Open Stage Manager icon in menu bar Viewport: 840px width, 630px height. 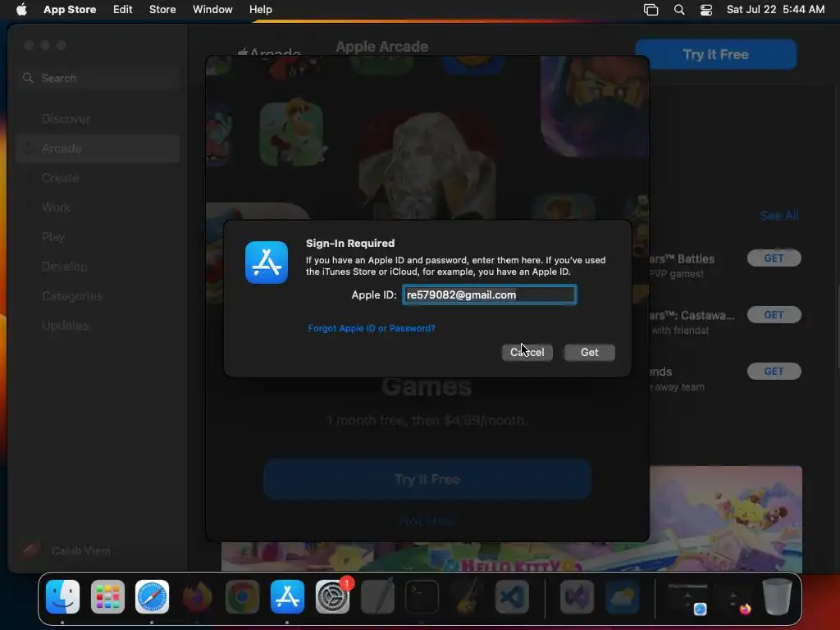click(x=651, y=10)
